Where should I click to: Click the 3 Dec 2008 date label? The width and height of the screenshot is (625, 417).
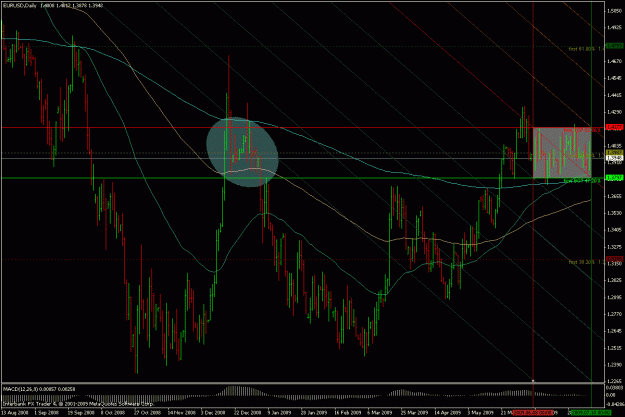[x=213, y=413]
